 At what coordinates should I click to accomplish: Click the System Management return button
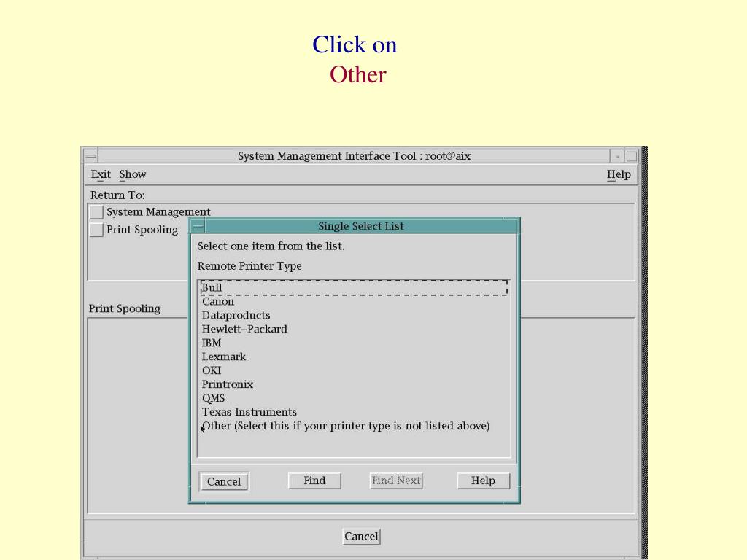[x=96, y=212]
